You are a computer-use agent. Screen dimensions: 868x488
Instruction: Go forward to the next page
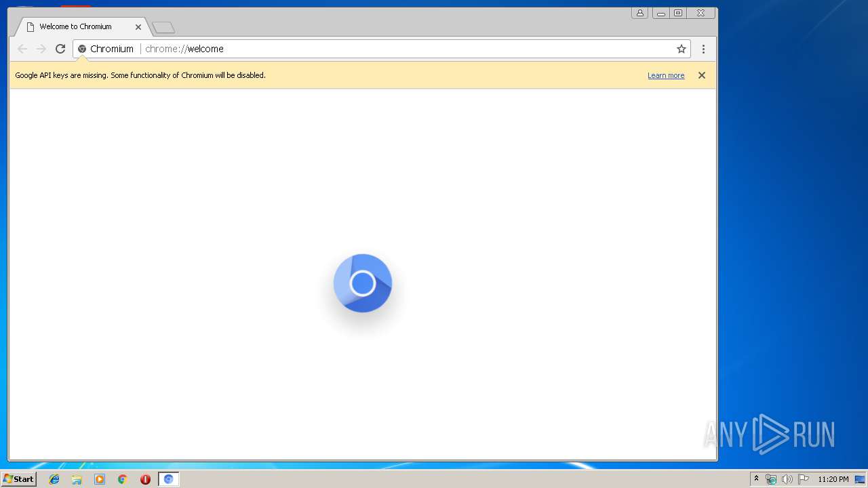point(41,49)
